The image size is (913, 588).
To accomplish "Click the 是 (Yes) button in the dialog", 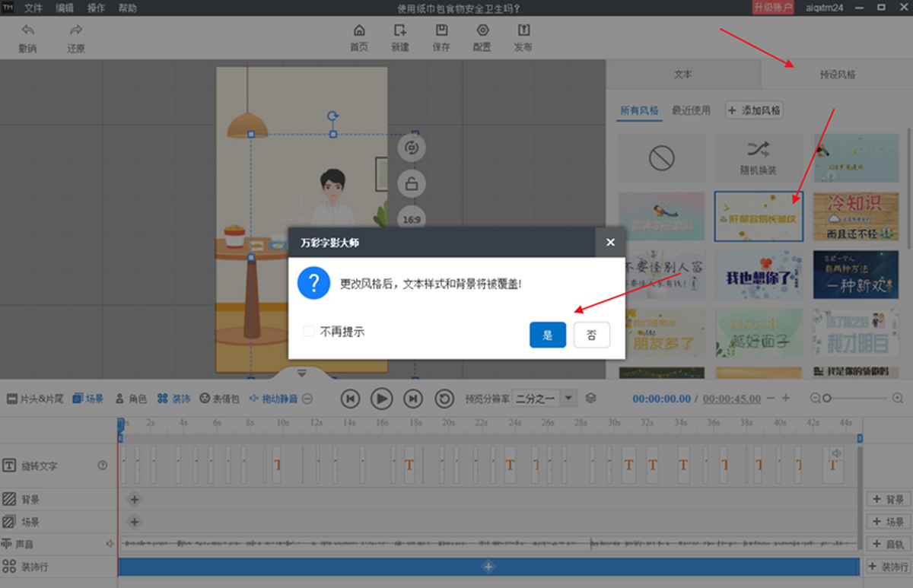I will (x=548, y=335).
